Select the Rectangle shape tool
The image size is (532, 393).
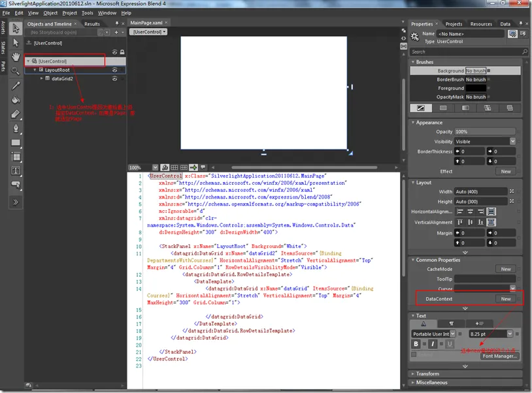point(16,142)
